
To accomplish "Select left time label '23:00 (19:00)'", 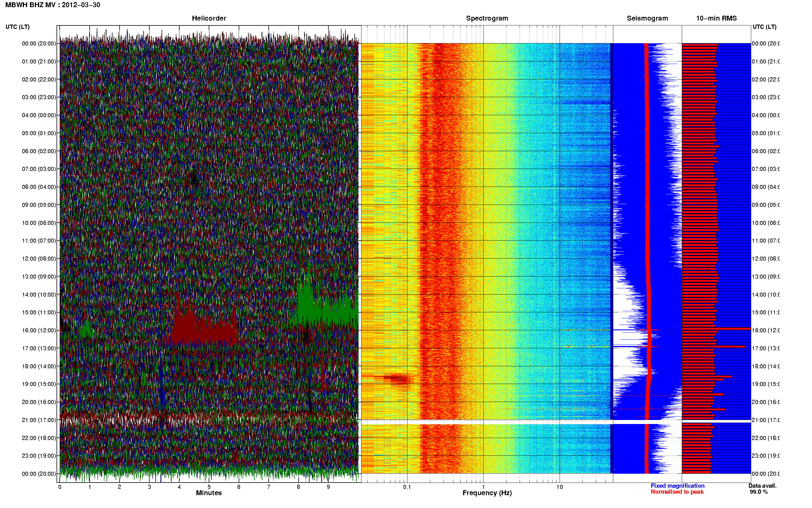I will (x=39, y=456).
